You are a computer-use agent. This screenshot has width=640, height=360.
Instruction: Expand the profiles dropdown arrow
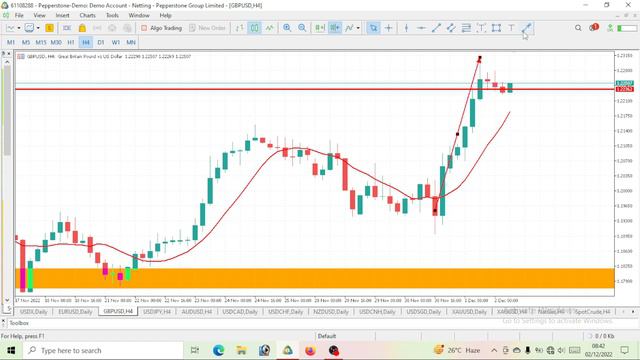[x=38, y=28]
